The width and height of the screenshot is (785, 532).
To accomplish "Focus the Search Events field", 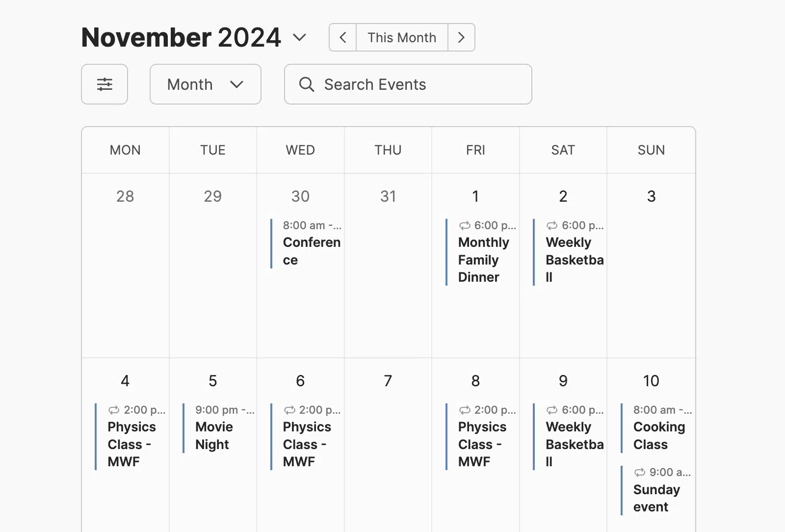I will (x=408, y=84).
